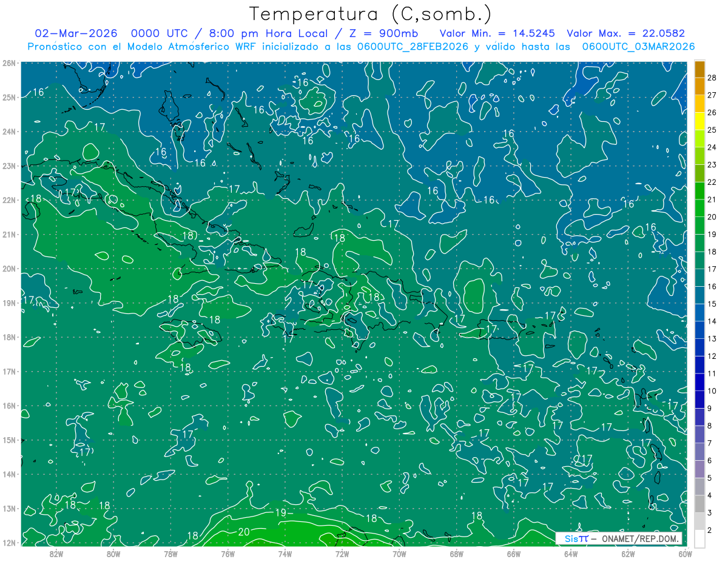Click the "72W" longitude label
728x562 pixels.
click(342, 554)
